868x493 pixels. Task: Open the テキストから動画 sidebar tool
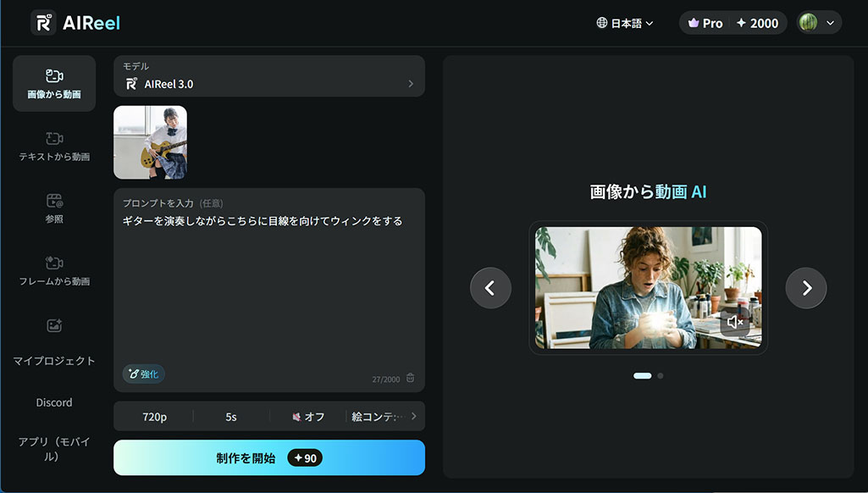tap(54, 147)
